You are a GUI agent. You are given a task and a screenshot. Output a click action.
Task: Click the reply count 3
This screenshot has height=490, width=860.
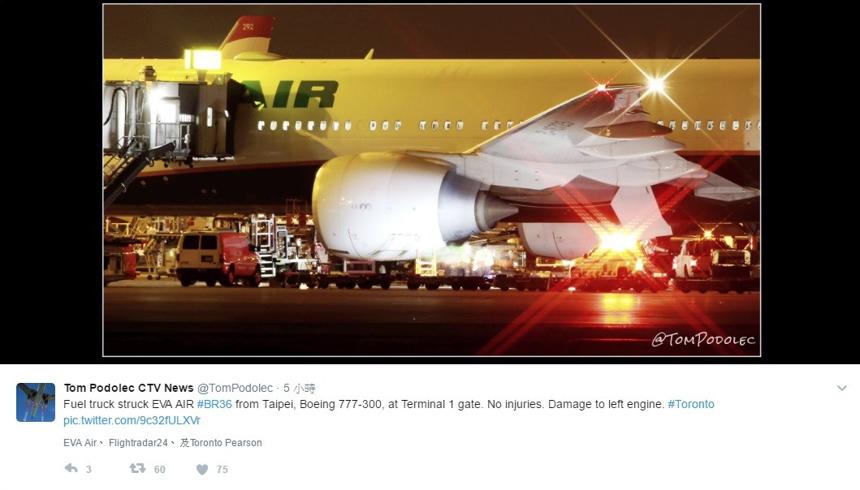click(x=88, y=469)
